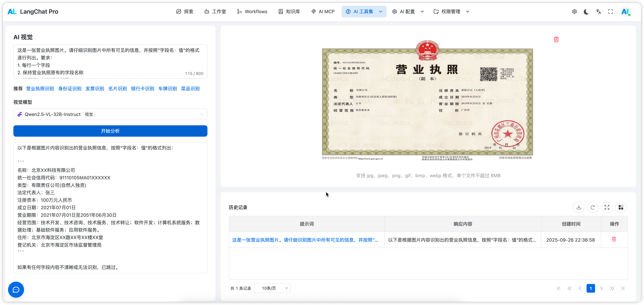Open the column settings grid icon
Screen dimensions: 644x305
[621, 207]
